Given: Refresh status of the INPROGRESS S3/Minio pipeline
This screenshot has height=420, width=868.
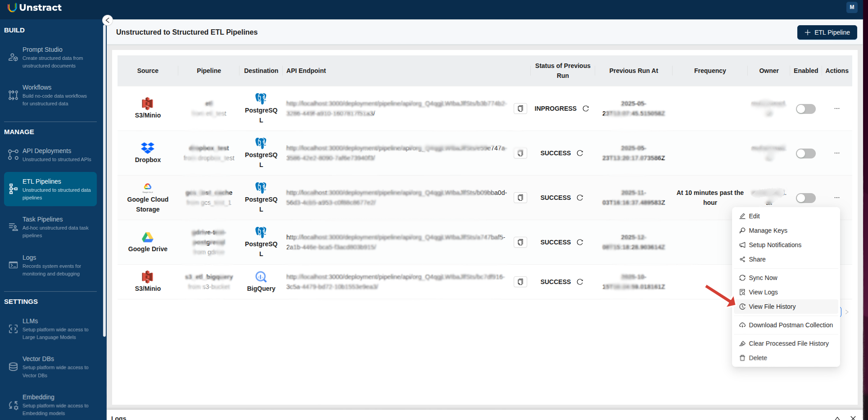Looking at the screenshot, I should click(585, 108).
